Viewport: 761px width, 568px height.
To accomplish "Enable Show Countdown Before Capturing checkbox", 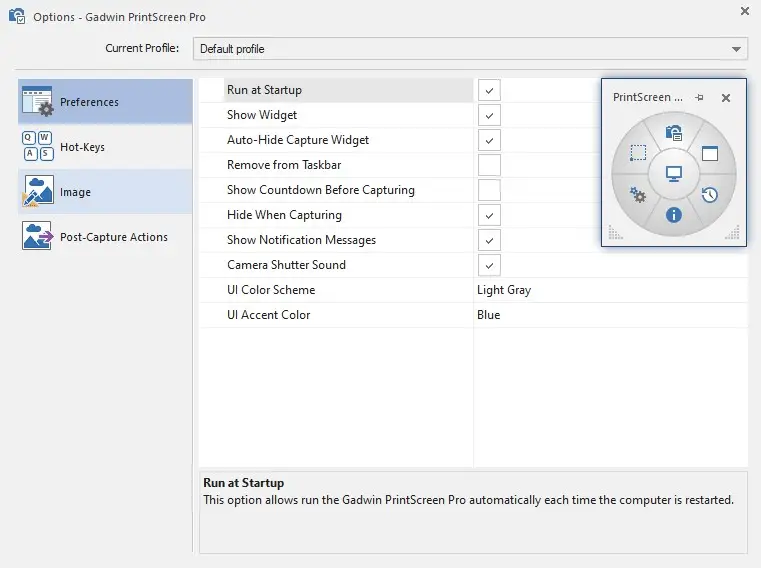I will tap(489, 190).
